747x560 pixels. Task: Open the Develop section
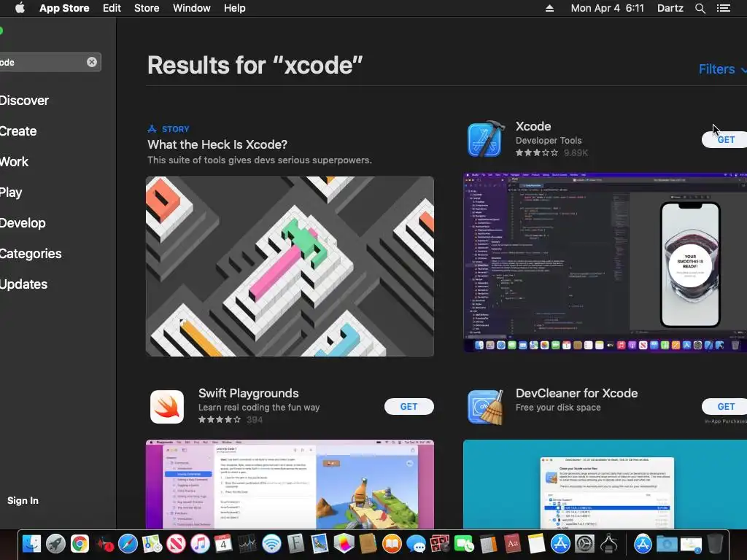tap(23, 223)
